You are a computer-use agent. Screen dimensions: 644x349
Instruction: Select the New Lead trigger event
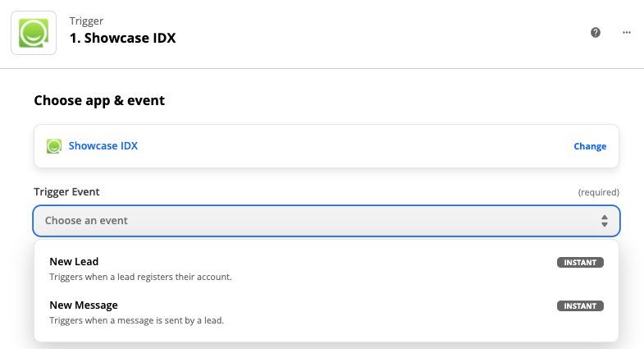[327, 269]
